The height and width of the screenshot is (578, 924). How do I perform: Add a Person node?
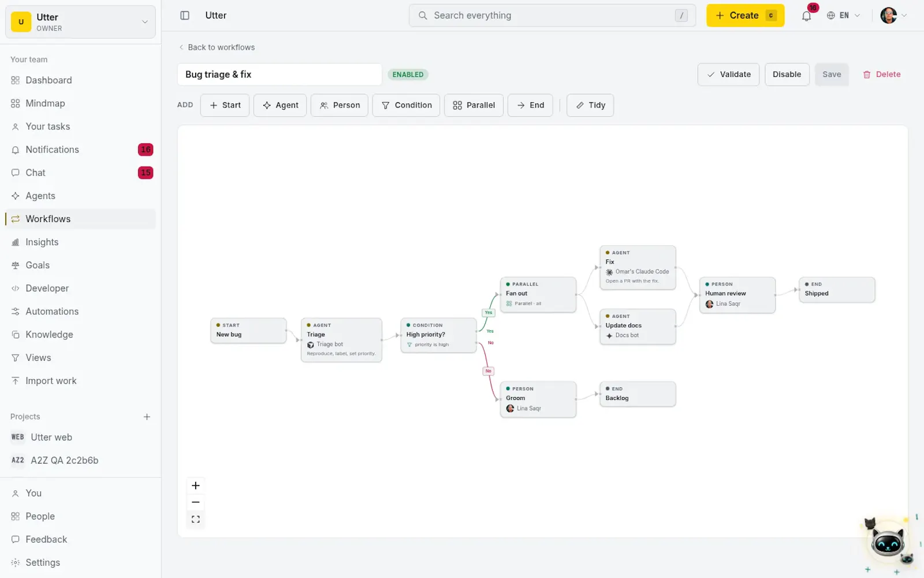point(340,105)
